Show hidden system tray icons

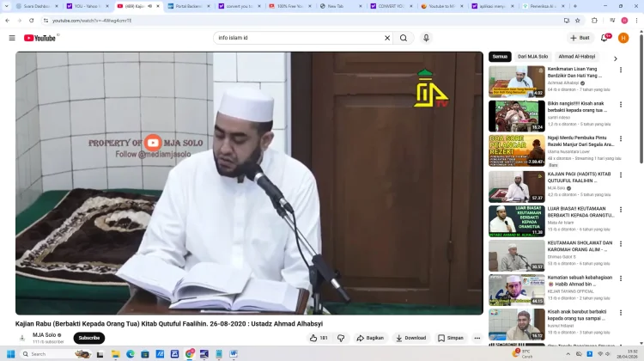pos(568,354)
